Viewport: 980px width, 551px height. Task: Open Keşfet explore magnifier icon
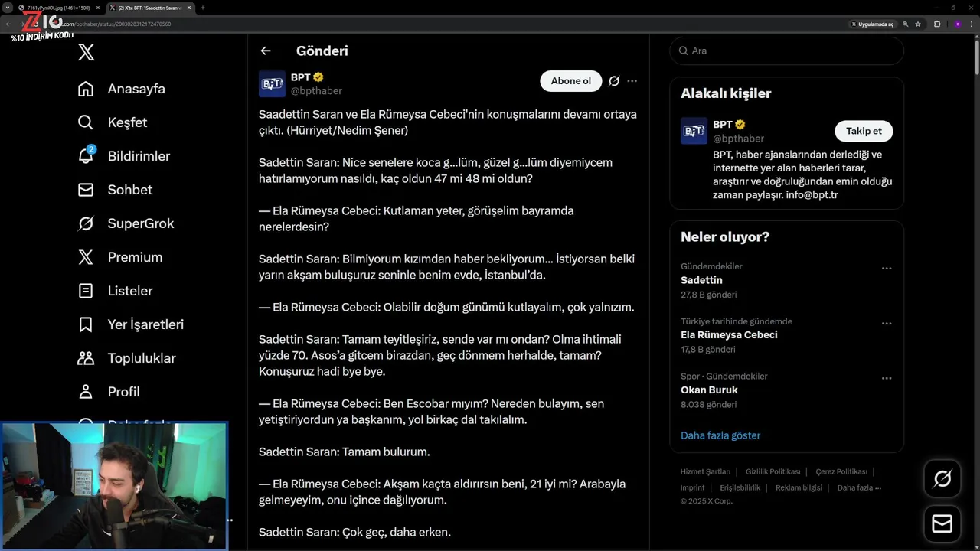[x=86, y=122]
